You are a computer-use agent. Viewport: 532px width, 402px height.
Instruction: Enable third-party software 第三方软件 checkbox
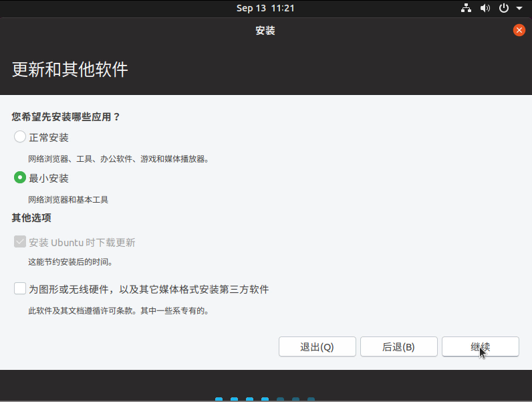pyautogui.click(x=20, y=288)
